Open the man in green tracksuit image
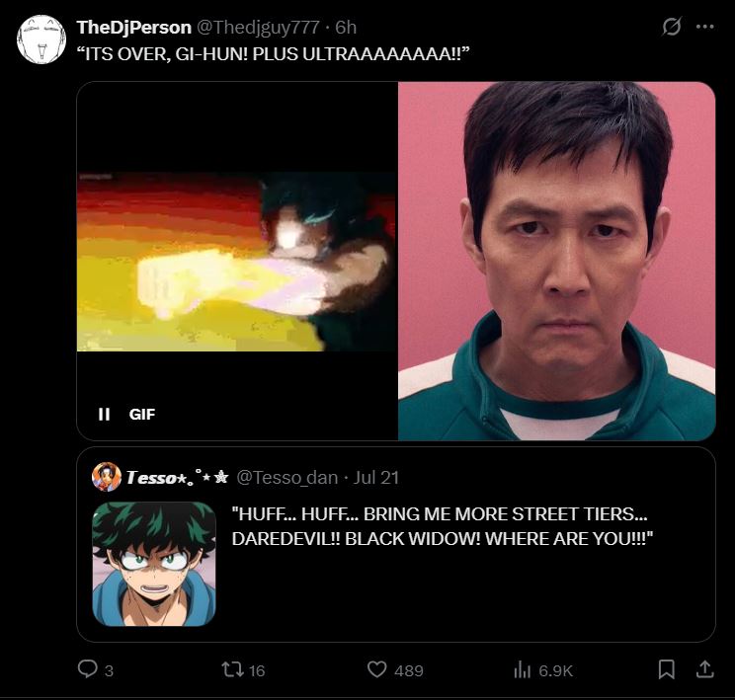Image resolution: width=735 pixels, height=700 pixels. pyautogui.click(x=556, y=261)
